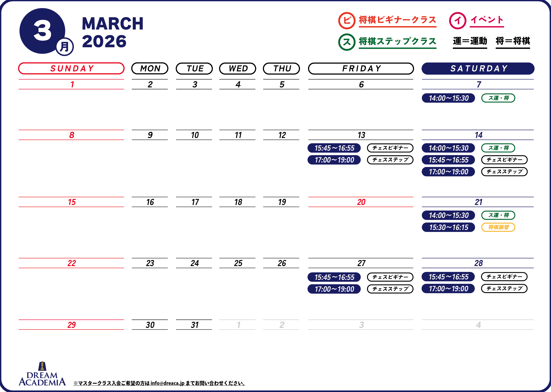Screen dimensions: 551x392
Task: Click the Dream Academia chess logo
Action: (42, 374)
